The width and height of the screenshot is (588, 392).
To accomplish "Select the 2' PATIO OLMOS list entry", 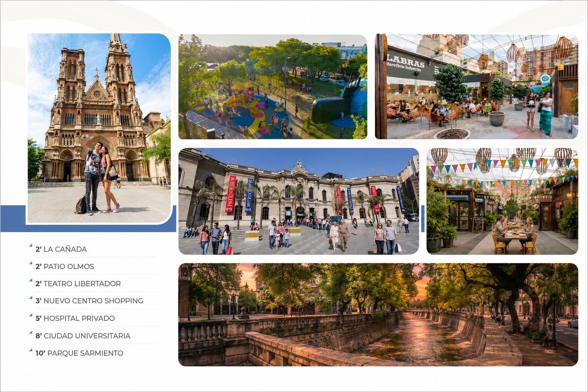I will pyautogui.click(x=65, y=266).
